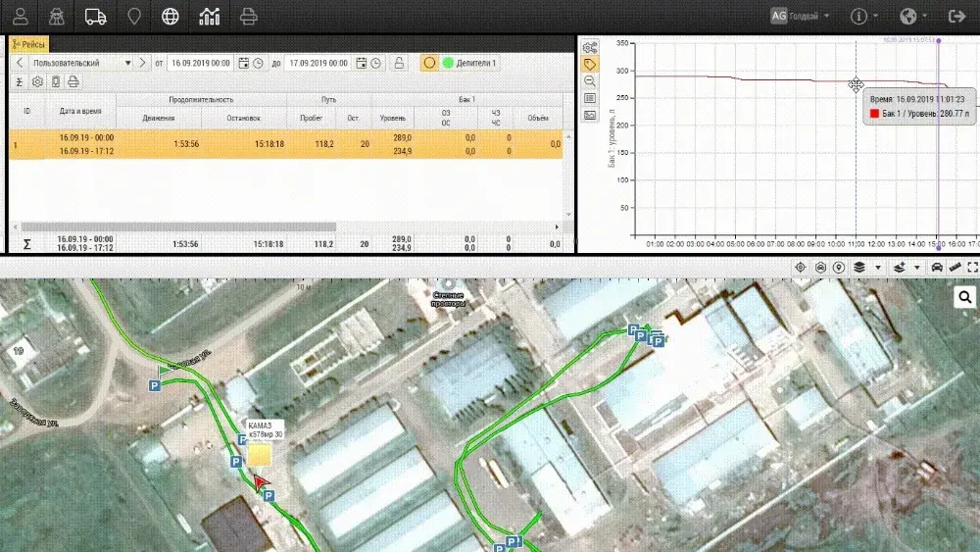The height and width of the screenshot is (552, 980).
Task: Click the Объем column header
Action: coord(538,119)
